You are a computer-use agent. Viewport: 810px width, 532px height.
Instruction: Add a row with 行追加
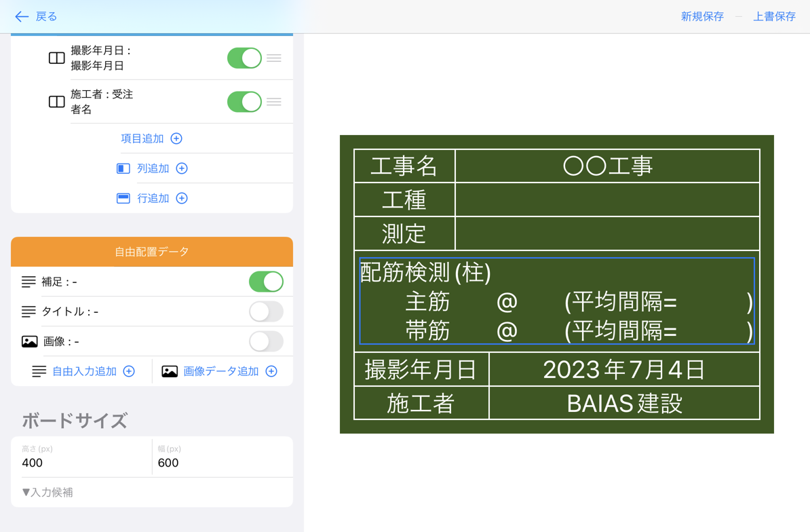pyautogui.click(x=153, y=198)
